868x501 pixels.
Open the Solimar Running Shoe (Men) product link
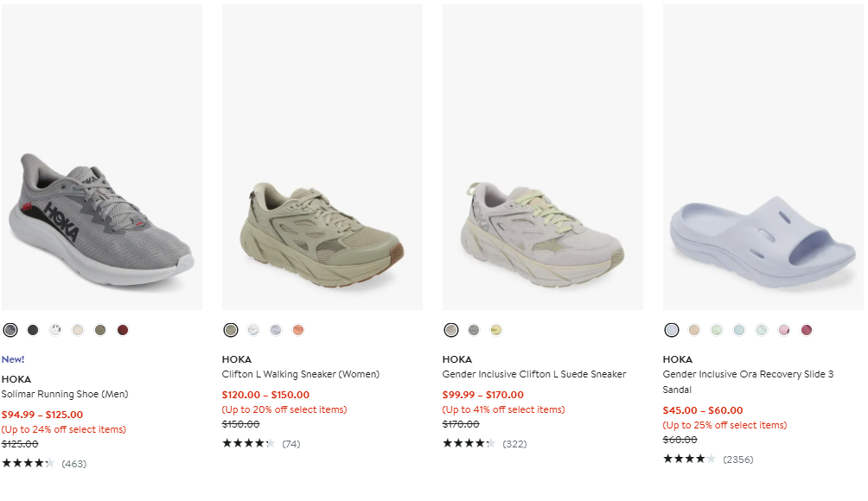coord(65,394)
